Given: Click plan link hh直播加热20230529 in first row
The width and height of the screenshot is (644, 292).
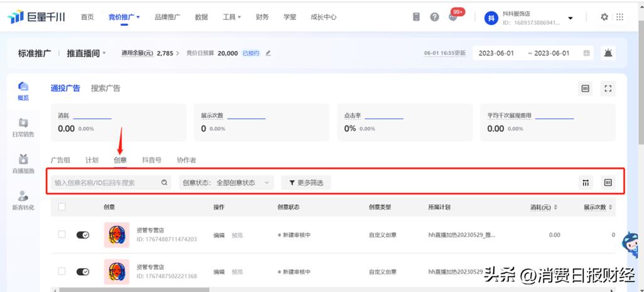Looking at the screenshot, I should (x=462, y=235).
